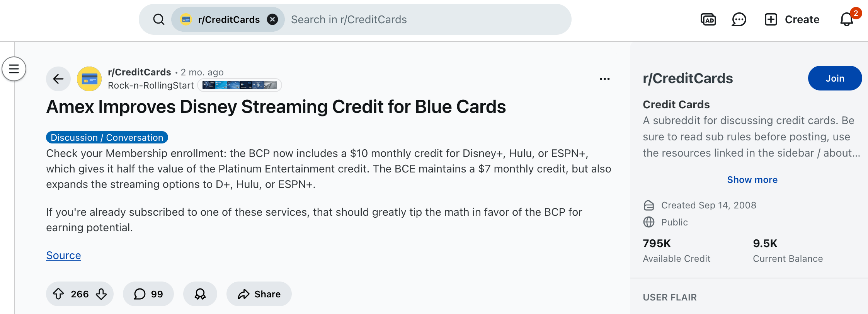Create a new post

(792, 19)
